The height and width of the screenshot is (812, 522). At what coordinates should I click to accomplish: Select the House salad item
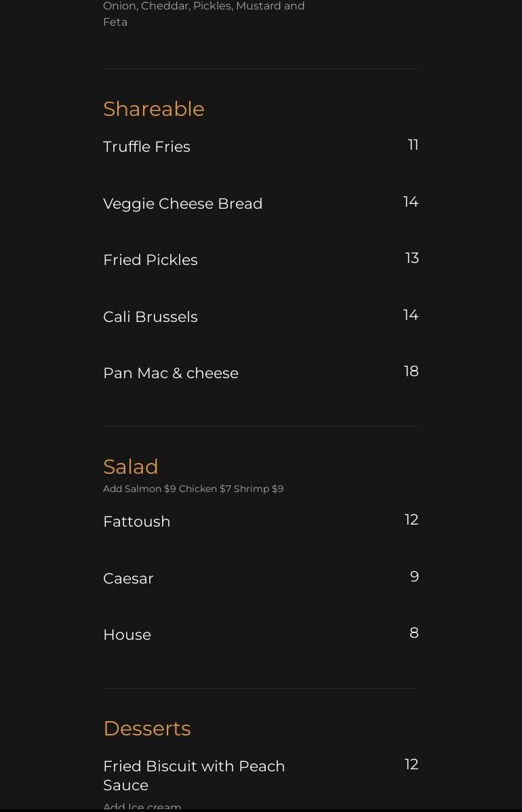127,634
